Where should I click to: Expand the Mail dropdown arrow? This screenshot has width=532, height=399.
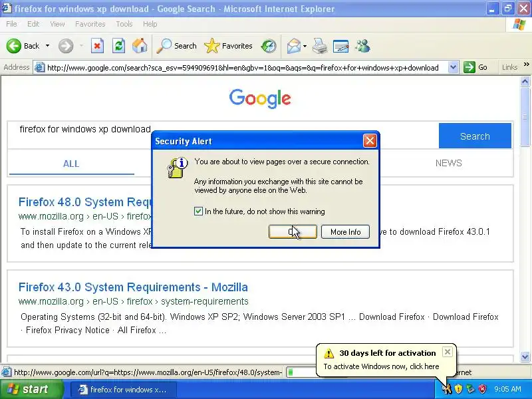(x=305, y=46)
